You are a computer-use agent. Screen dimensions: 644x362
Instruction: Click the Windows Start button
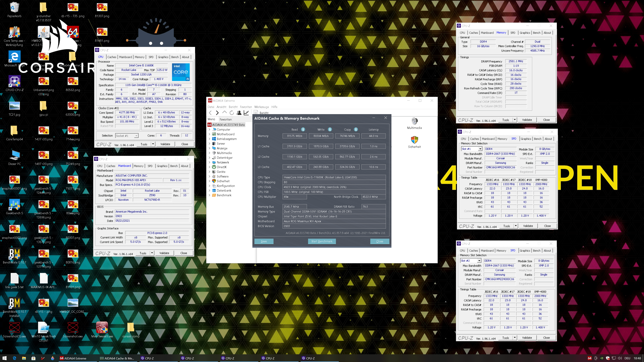5,358
